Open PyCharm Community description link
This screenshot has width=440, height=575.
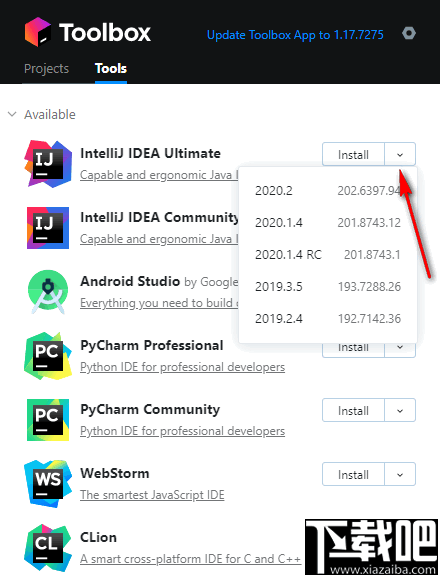tap(182, 431)
